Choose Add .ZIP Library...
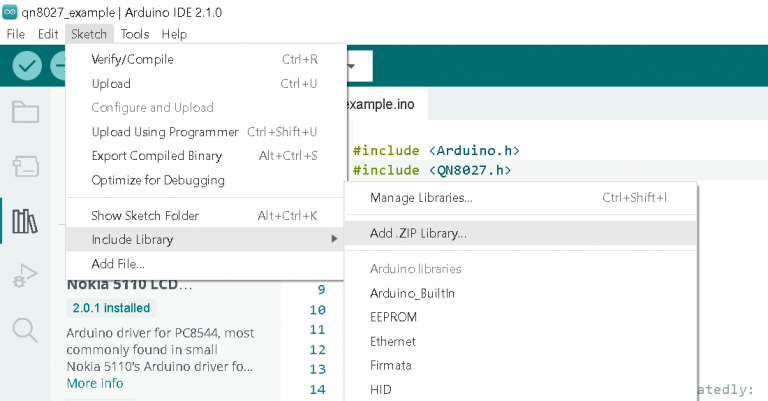The image size is (768, 401). pos(521,233)
